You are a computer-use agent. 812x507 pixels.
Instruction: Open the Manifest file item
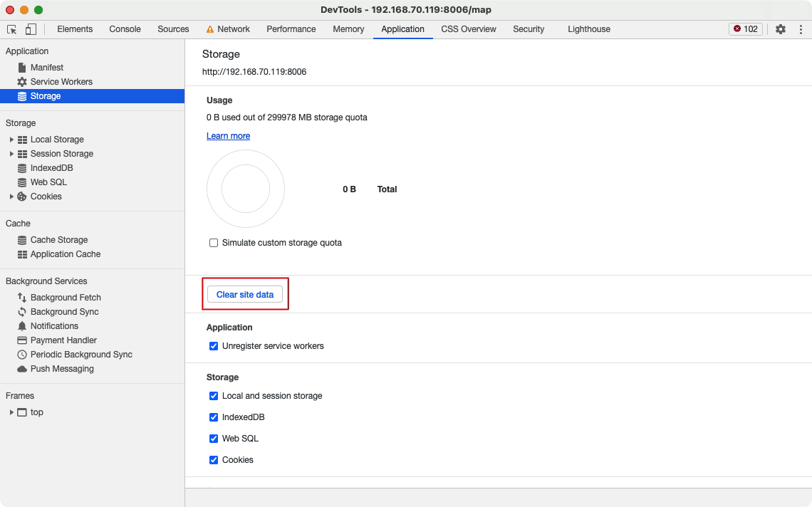[41, 68]
